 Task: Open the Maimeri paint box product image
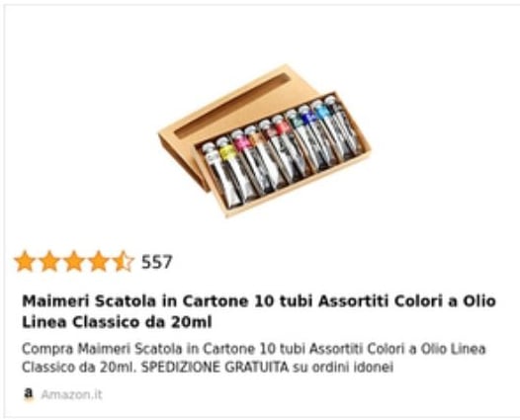264,141
